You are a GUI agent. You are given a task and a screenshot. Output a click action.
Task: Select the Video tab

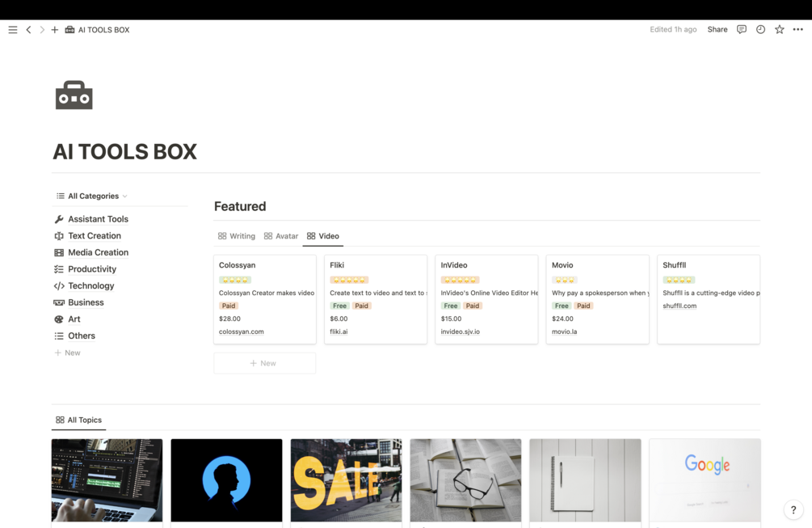coord(323,236)
